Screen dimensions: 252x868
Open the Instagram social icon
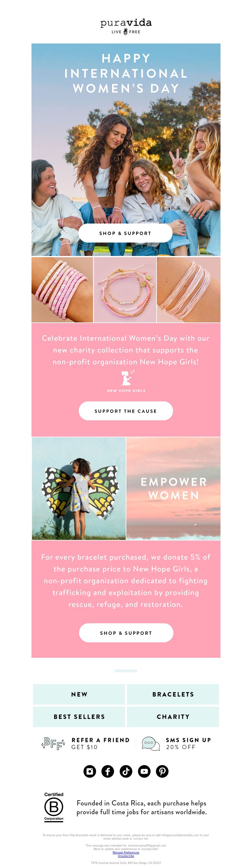89,771
